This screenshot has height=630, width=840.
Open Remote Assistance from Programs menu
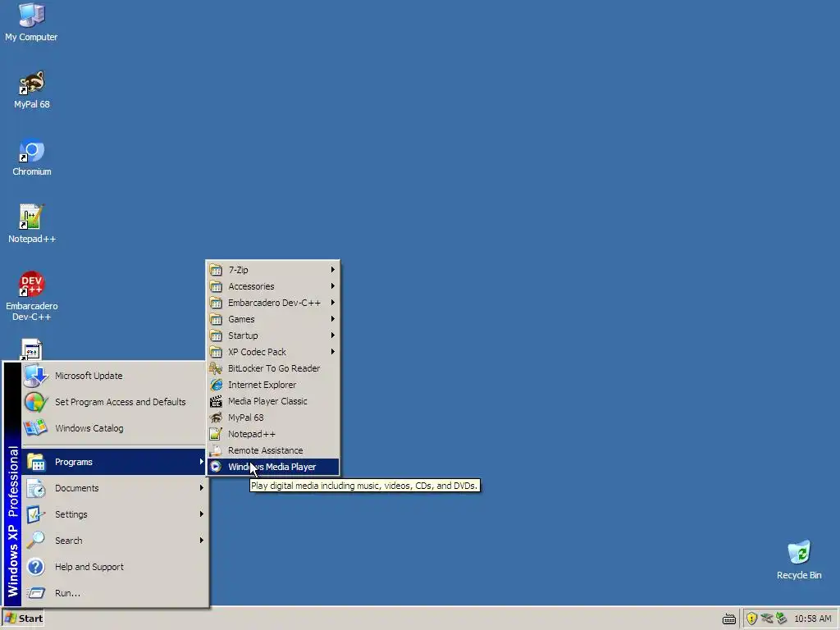[273, 450]
